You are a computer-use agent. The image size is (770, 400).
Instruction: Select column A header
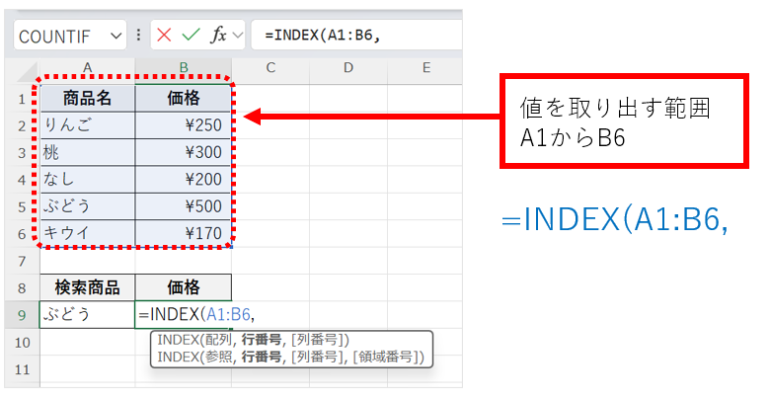coord(87,68)
